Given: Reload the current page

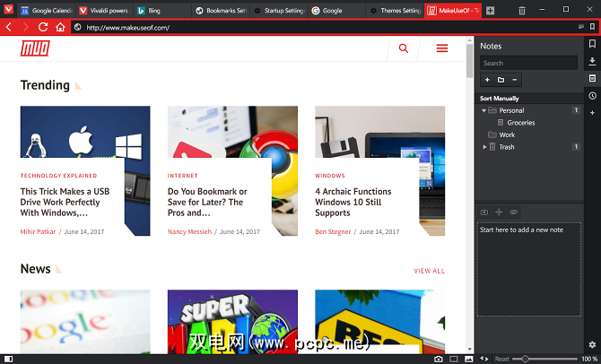Looking at the screenshot, I should [43, 27].
